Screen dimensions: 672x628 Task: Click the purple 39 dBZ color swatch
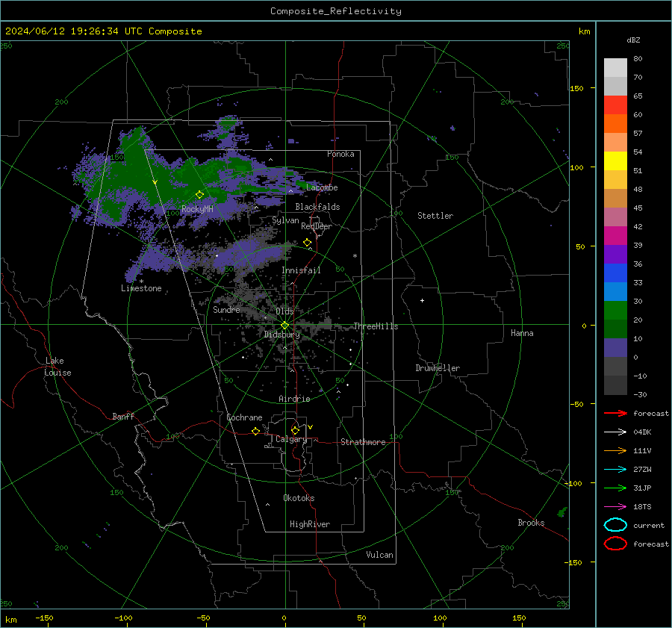click(615, 255)
